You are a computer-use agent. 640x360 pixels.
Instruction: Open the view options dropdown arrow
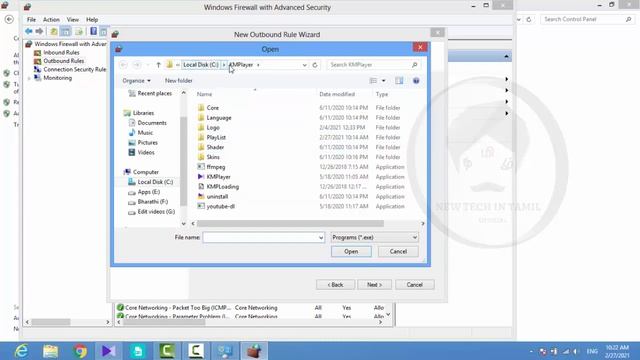pyautogui.click(x=384, y=81)
